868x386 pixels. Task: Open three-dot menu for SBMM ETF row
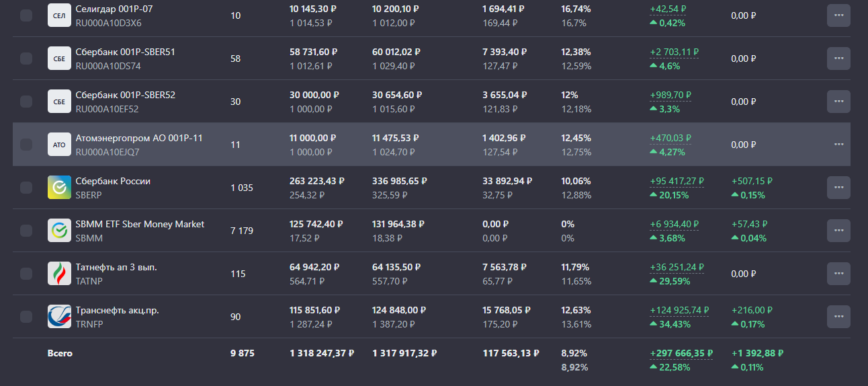838,231
